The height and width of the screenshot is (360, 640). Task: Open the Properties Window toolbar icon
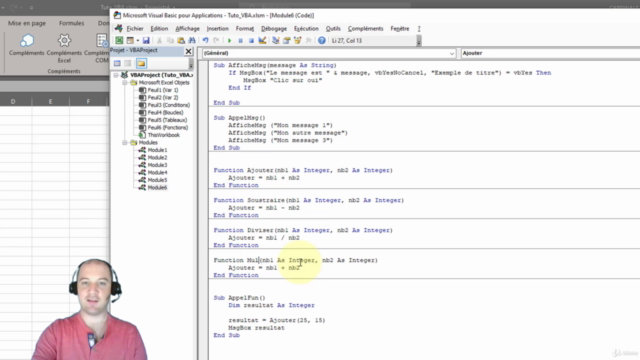pyautogui.click(x=287, y=40)
